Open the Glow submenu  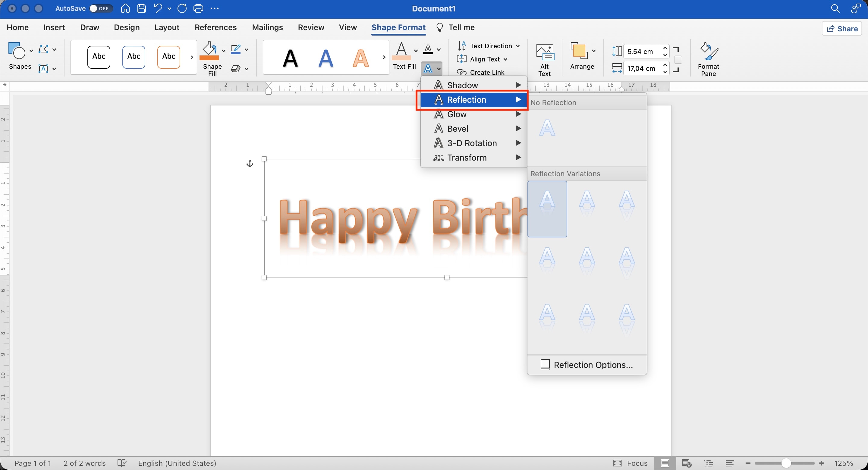(x=474, y=114)
